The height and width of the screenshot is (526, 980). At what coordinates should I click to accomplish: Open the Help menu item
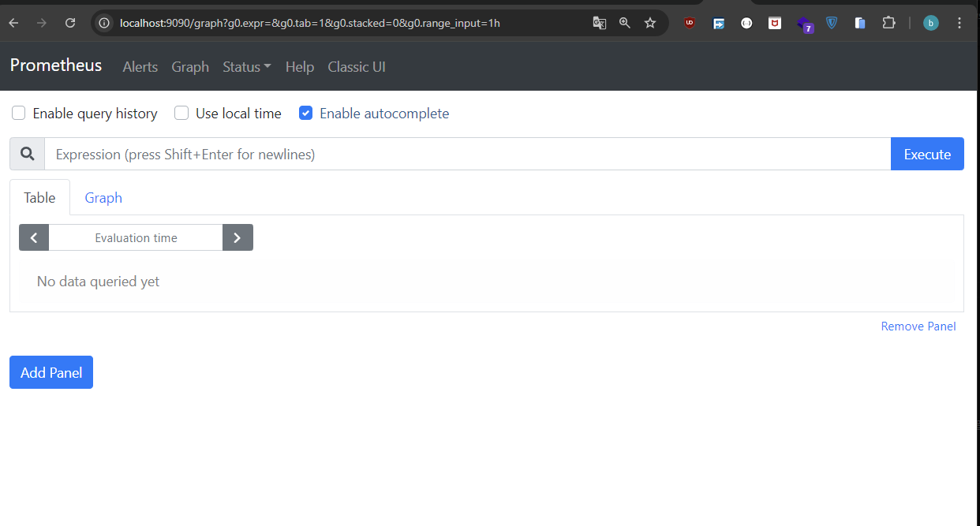(x=300, y=67)
